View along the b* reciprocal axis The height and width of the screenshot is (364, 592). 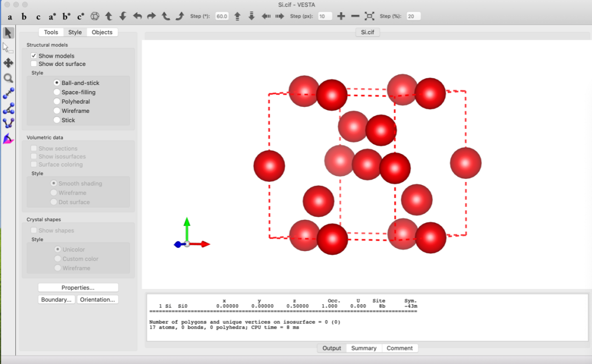pos(66,16)
